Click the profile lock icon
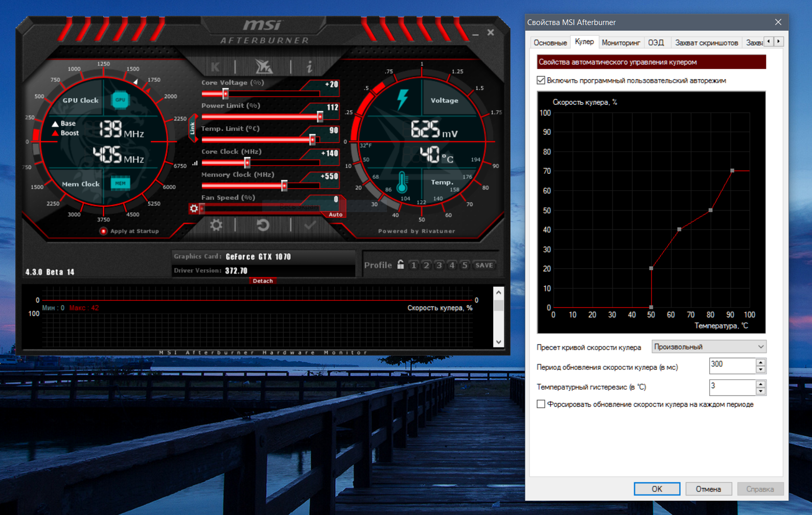This screenshot has height=515, width=812. click(401, 265)
